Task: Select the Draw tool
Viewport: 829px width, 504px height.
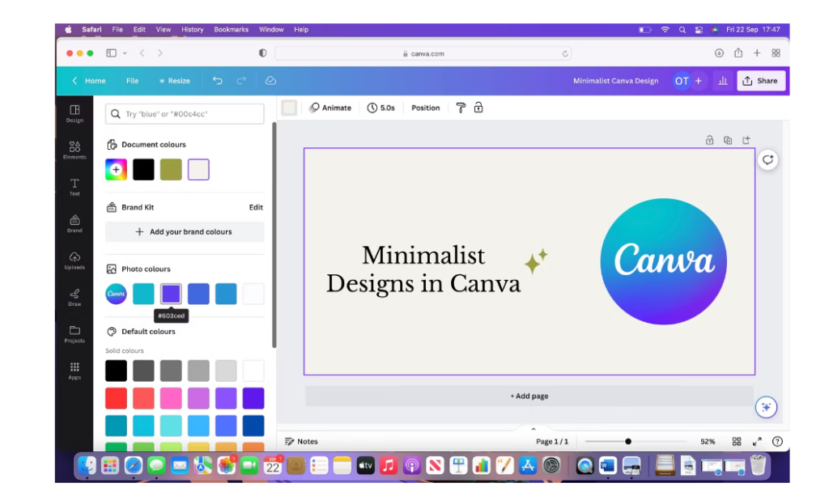Action: click(x=74, y=297)
